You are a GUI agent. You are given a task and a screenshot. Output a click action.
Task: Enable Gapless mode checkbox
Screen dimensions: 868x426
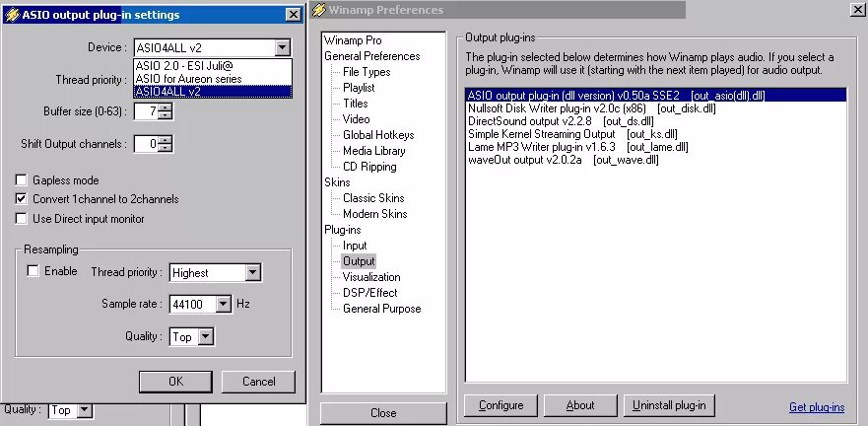pyautogui.click(x=21, y=180)
